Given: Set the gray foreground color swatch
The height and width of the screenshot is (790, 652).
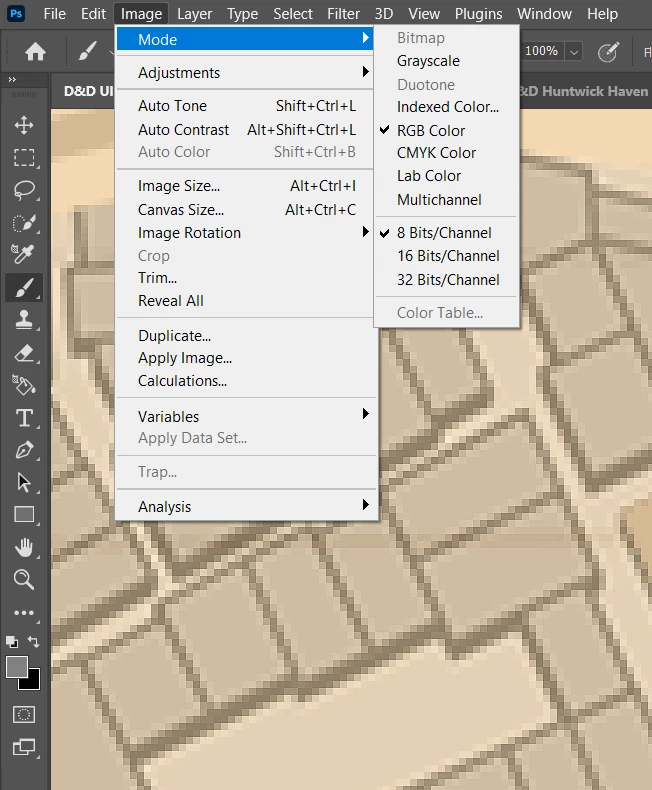Looking at the screenshot, I should pos(16,667).
